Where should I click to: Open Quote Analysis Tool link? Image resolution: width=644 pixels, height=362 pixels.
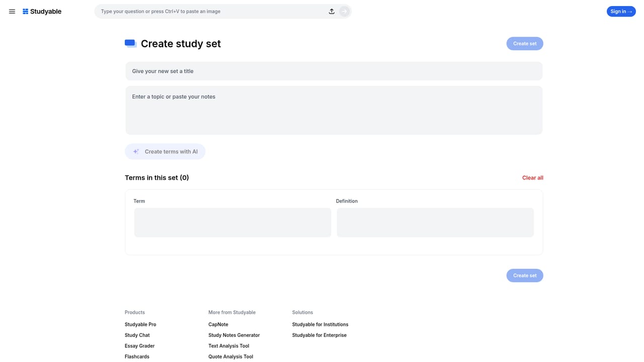(x=231, y=356)
